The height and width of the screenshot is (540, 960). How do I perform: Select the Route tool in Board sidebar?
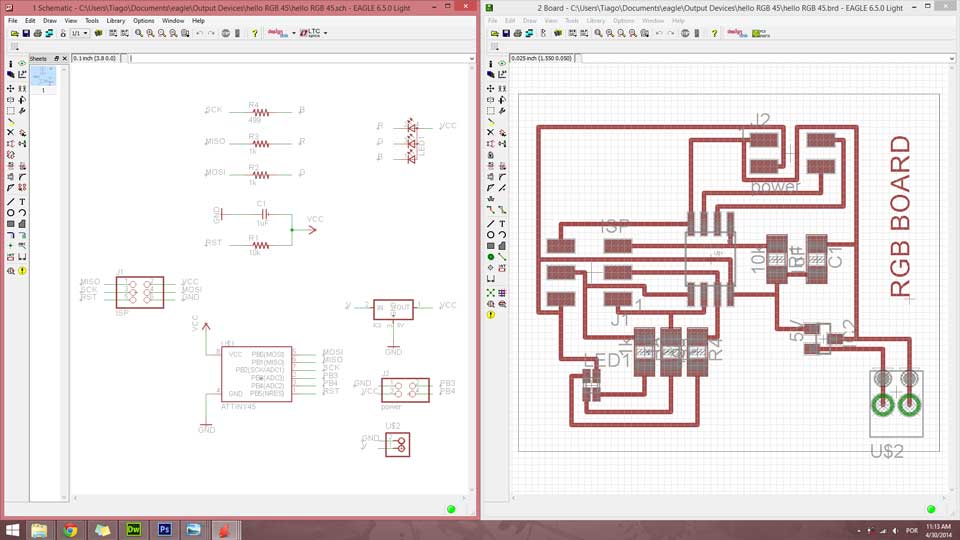click(490, 209)
